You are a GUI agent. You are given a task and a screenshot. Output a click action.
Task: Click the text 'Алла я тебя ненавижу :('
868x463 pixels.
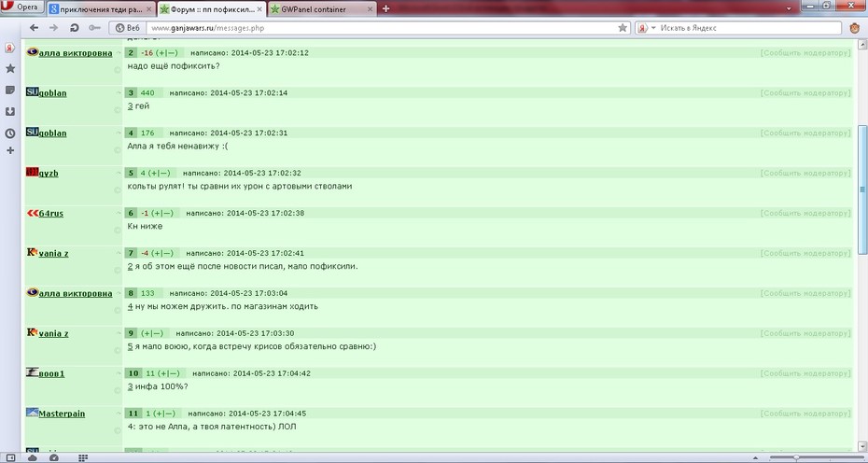coord(177,147)
